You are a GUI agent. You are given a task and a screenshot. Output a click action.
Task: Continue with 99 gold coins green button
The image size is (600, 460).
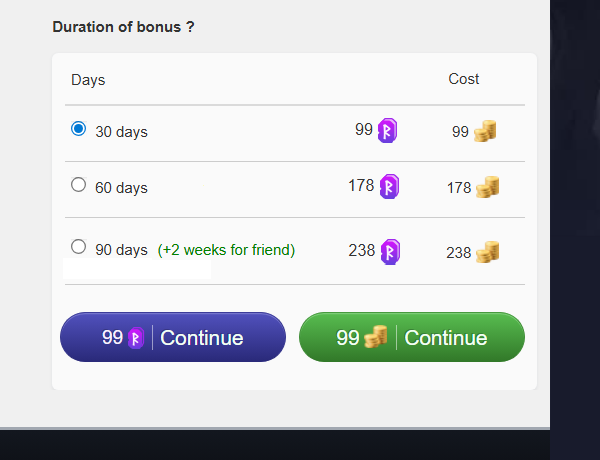click(412, 337)
